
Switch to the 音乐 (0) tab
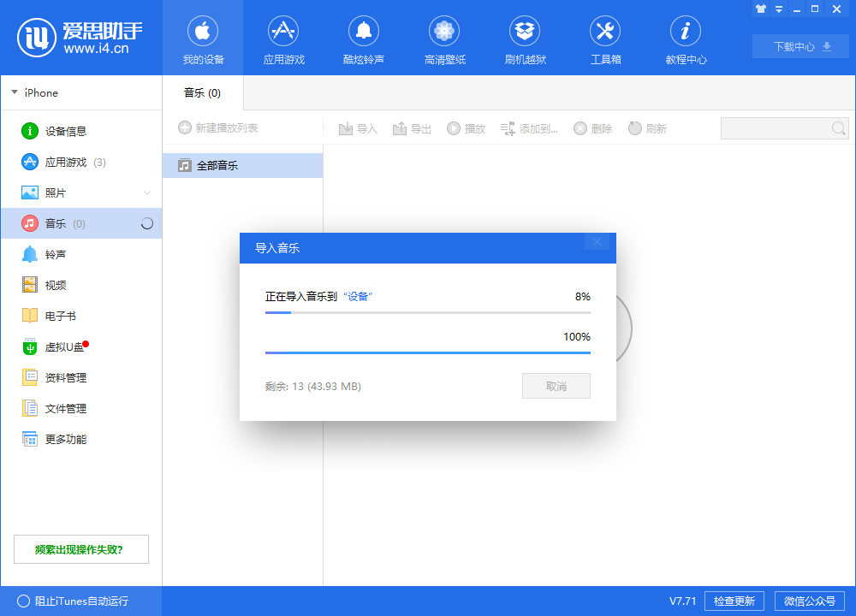point(203,92)
